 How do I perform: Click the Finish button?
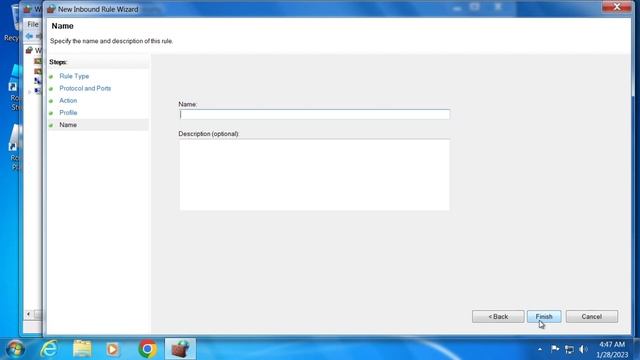(544, 316)
